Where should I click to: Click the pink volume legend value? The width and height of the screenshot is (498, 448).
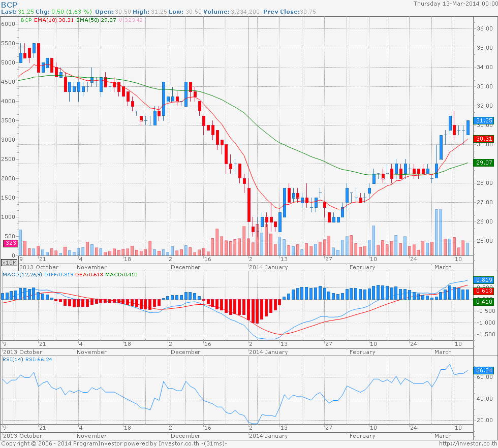(x=131, y=21)
